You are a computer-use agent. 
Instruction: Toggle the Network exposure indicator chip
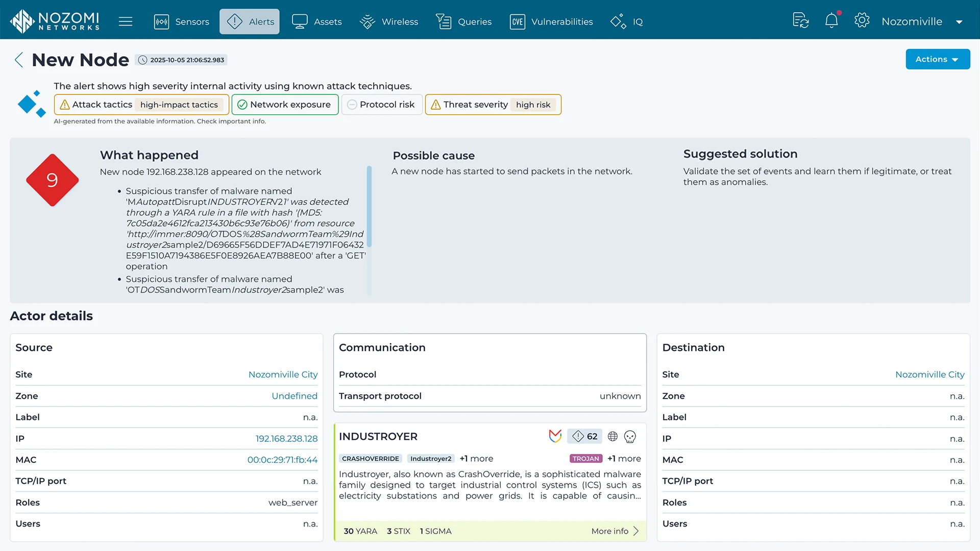pos(285,105)
